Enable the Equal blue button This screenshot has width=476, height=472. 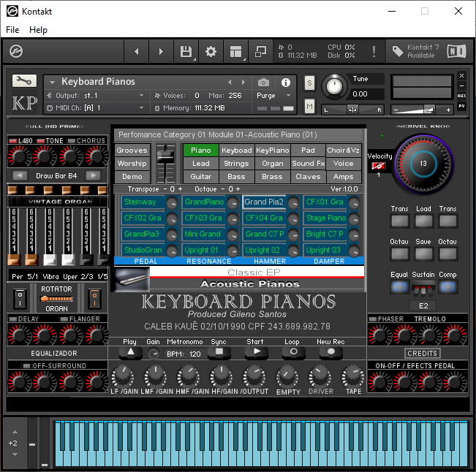(399, 286)
